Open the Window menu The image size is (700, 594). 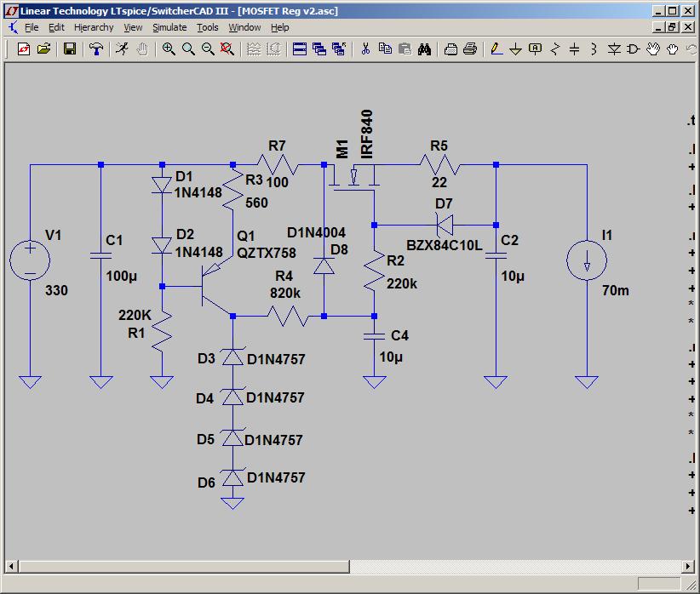244,28
